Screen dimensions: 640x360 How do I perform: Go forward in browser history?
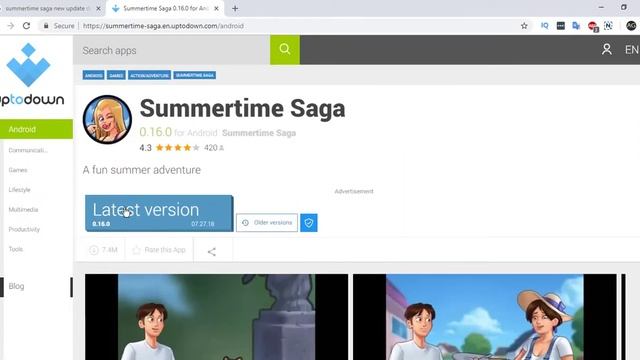coord(11,26)
